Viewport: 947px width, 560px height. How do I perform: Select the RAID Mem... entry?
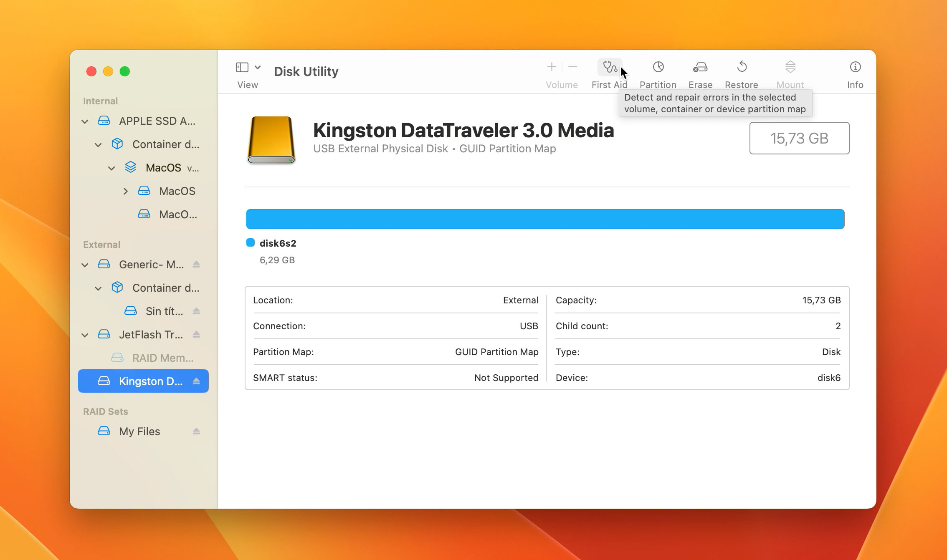143,358
